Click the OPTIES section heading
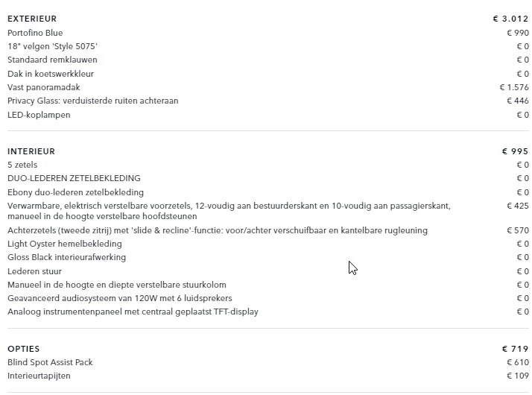 (x=24, y=349)
